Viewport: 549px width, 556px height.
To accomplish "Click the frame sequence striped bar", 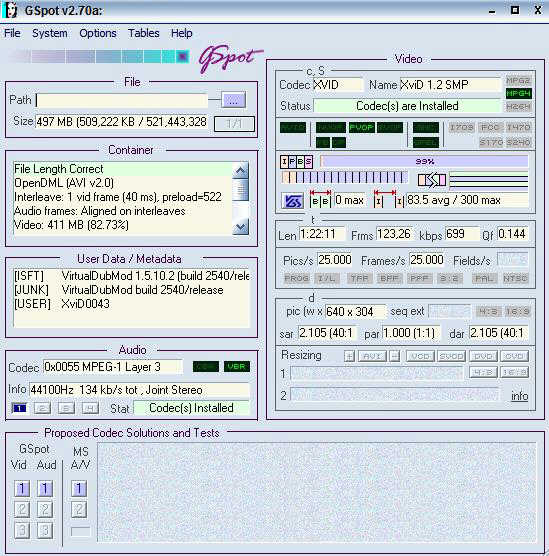I will click(x=344, y=177).
